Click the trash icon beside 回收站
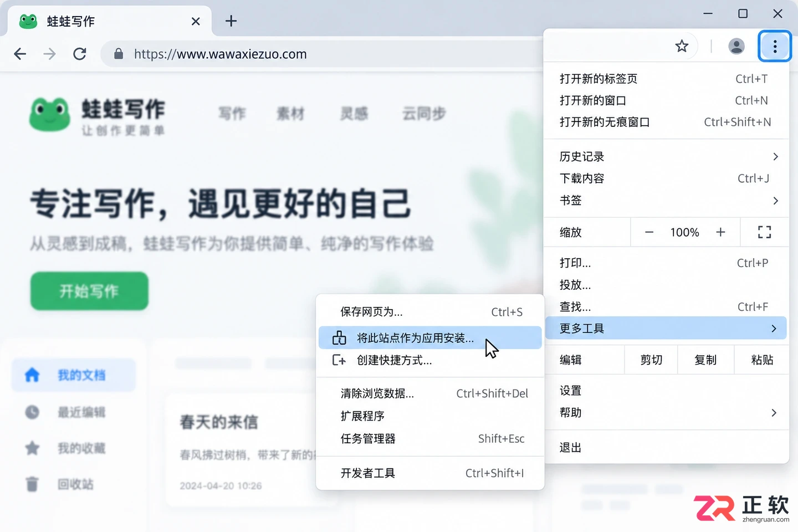 [x=32, y=484]
